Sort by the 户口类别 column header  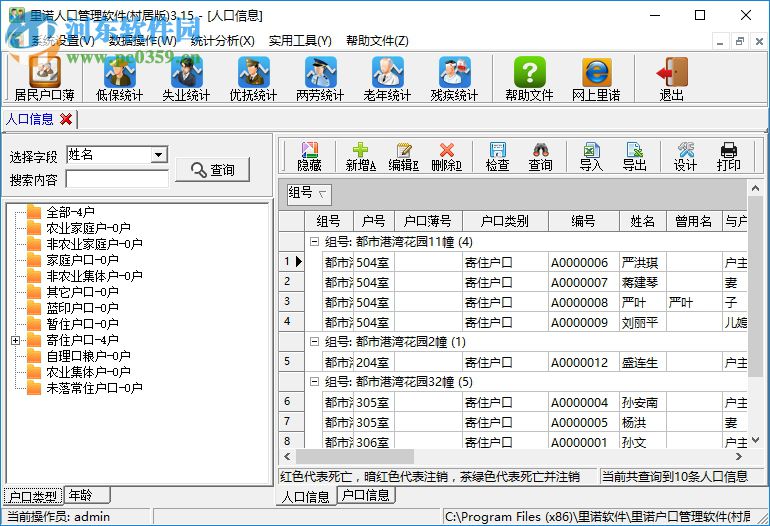click(505, 221)
